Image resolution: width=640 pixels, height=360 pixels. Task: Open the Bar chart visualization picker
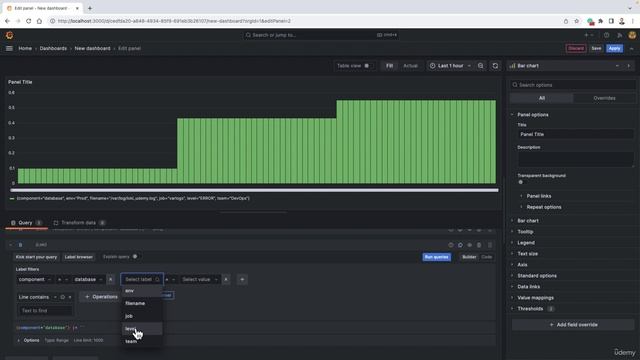pos(564,66)
